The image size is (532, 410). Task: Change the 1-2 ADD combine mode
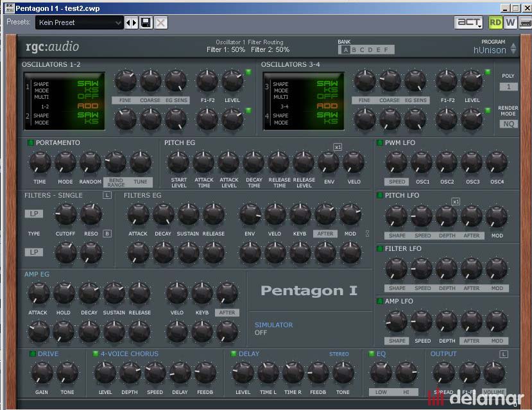coord(88,106)
